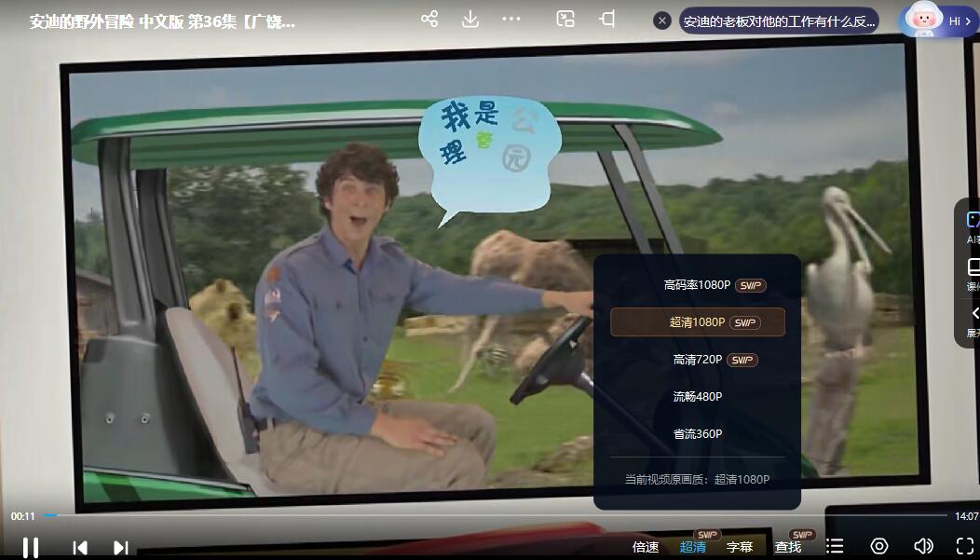Expand the right sidebar with 展开 chevron
Screen dimensions: 980x560
click(x=973, y=321)
